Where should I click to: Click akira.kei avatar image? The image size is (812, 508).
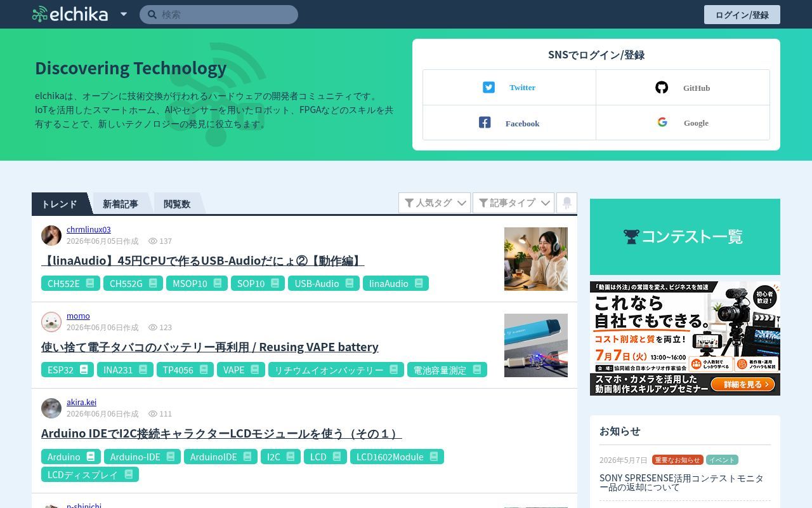click(x=51, y=408)
